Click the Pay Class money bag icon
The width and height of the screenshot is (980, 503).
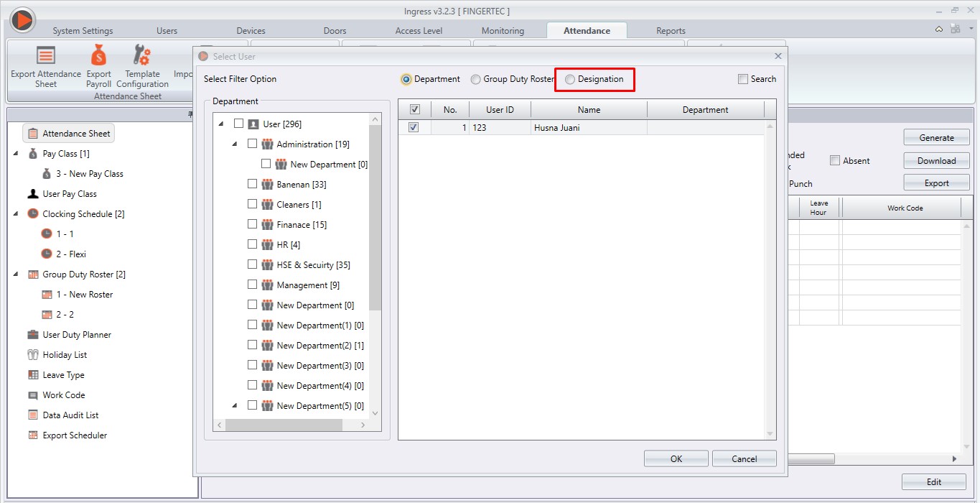click(33, 154)
